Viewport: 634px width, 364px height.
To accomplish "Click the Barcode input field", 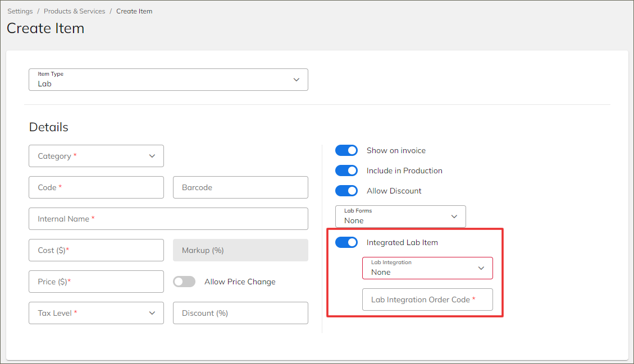I will 240,187.
